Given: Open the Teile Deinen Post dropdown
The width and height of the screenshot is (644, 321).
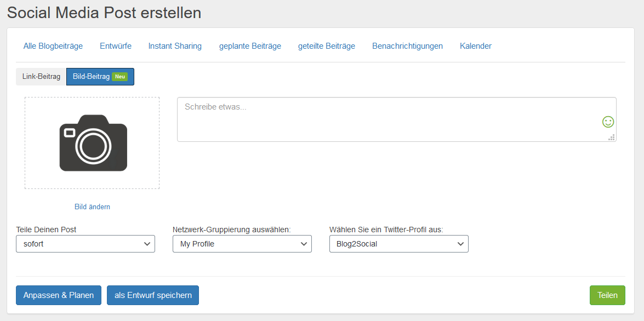Looking at the screenshot, I should click(x=86, y=244).
